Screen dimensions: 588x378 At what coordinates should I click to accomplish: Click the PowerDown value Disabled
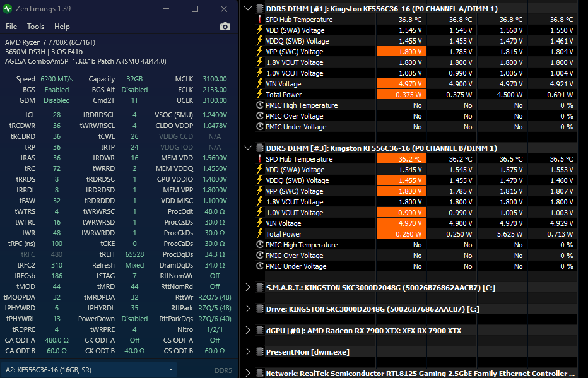click(134, 319)
